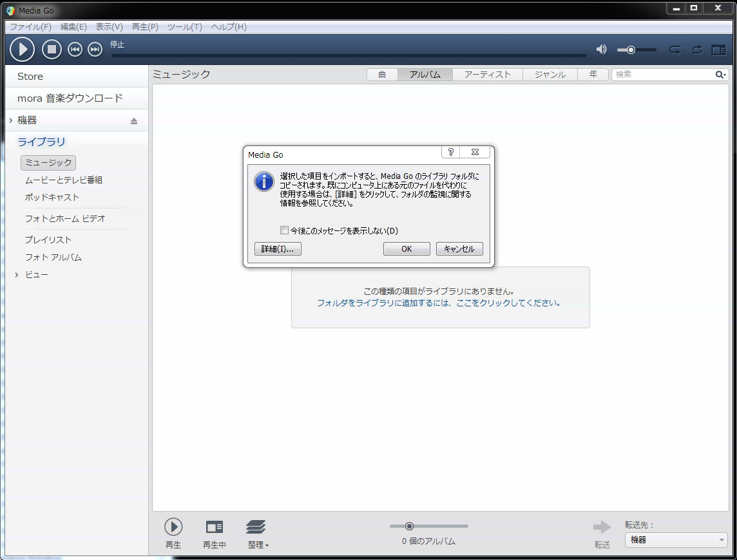Image resolution: width=737 pixels, height=560 pixels.
Task: Click the playback progress bar
Action: point(349,55)
